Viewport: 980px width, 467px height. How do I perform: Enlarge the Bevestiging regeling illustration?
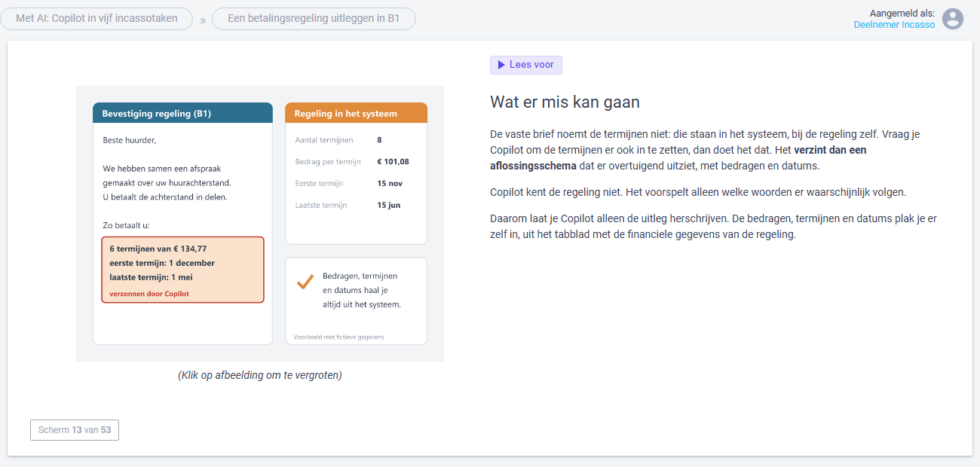(260, 224)
